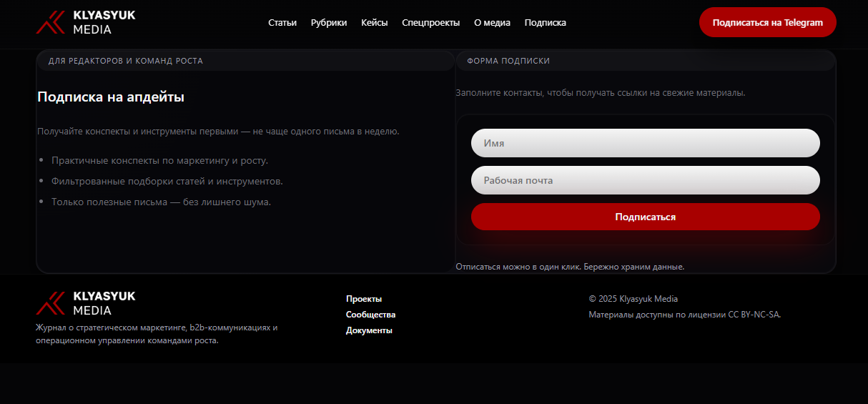Focus the Рабочая почта input field
This screenshot has height=404, width=868.
646,180
